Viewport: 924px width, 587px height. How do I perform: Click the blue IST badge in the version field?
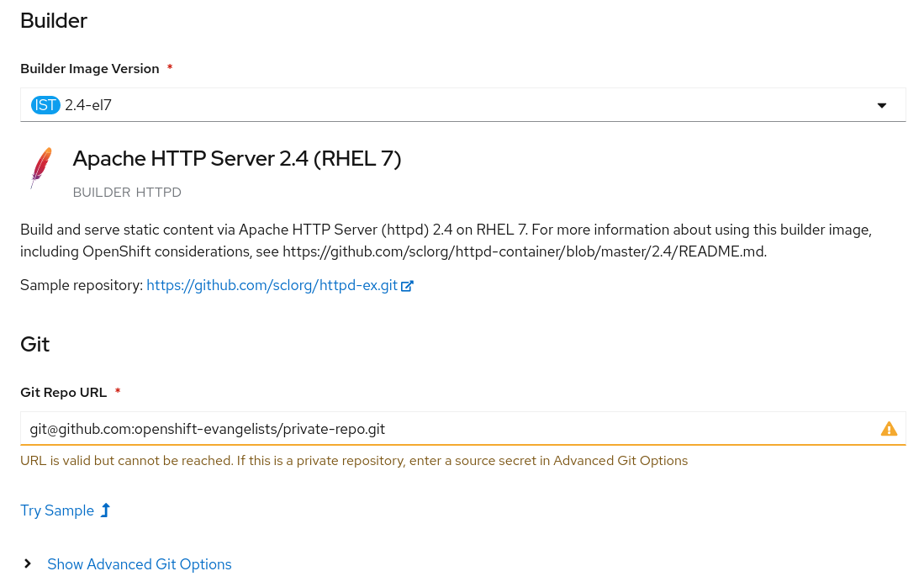[x=45, y=104]
